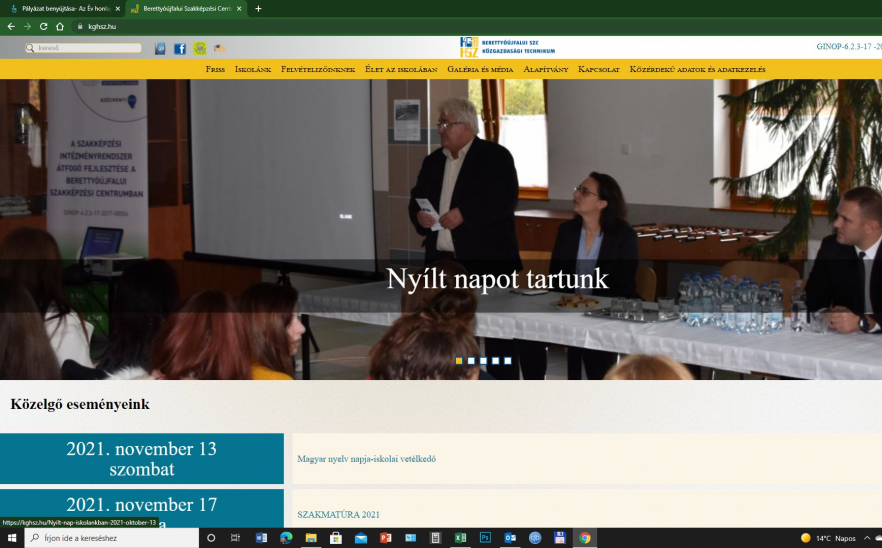Click the Nyílt napot tartunk slide title

pos(497,279)
